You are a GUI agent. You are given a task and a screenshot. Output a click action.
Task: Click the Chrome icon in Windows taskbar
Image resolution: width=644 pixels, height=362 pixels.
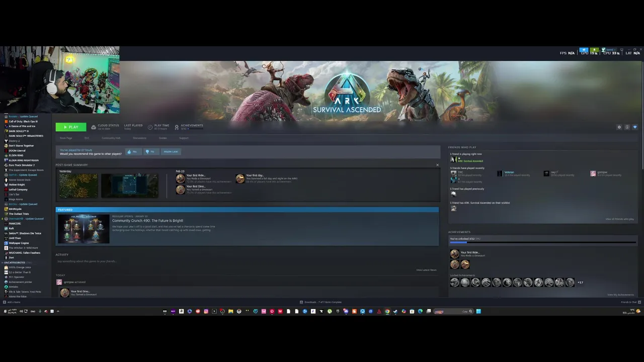pyautogui.click(x=387, y=311)
